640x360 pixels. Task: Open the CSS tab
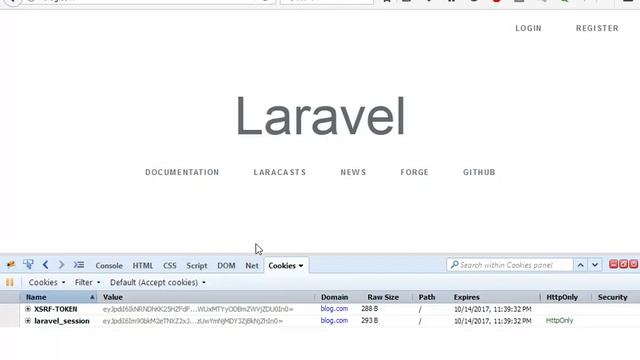[x=170, y=266]
